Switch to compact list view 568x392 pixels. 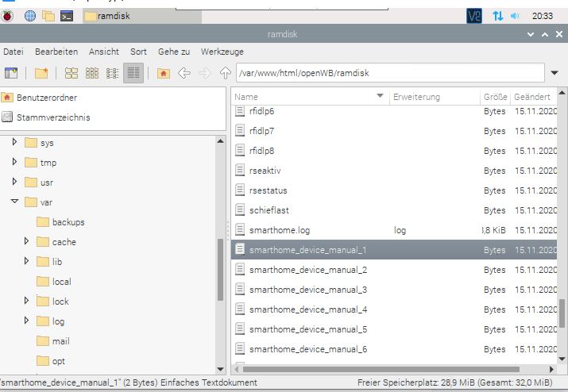[113, 73]
